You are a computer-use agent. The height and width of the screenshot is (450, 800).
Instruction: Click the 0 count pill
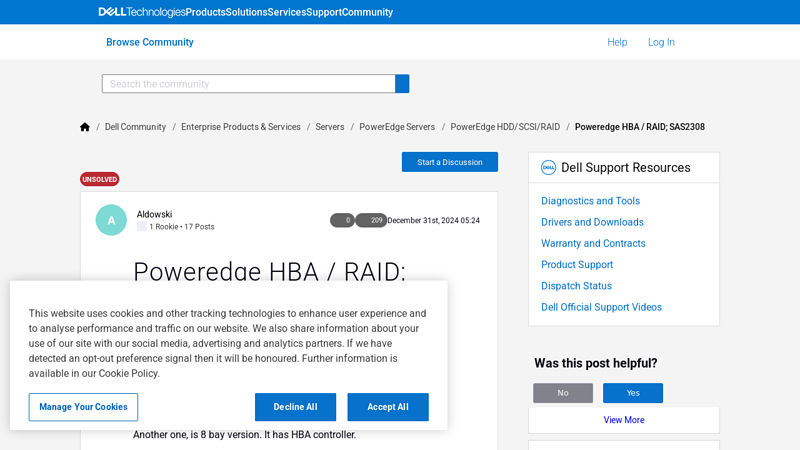click(342, 220)
